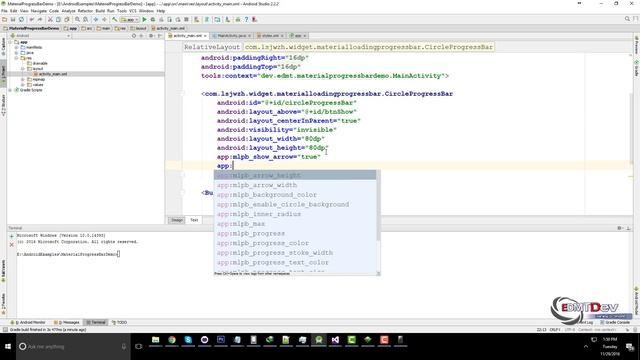Click the Cortana search box
Viewport: 640px width, 360px height.
point(73,347)
